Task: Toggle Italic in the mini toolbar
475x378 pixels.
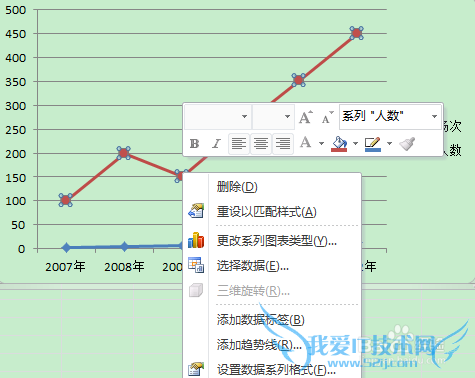Action: click(x=216, y=144)
